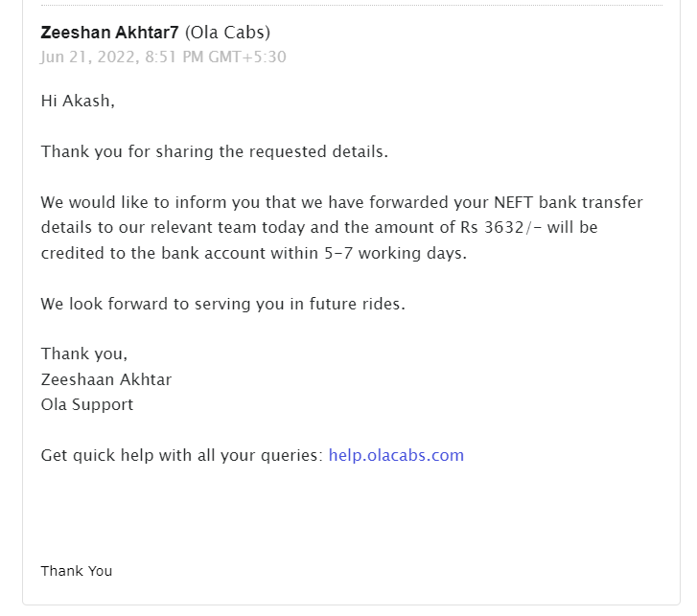Image resolution: width=697 pixels, height=616 pixels.
Task: Click the "Thank you," closing line
Action: click(x=84, y=354)
